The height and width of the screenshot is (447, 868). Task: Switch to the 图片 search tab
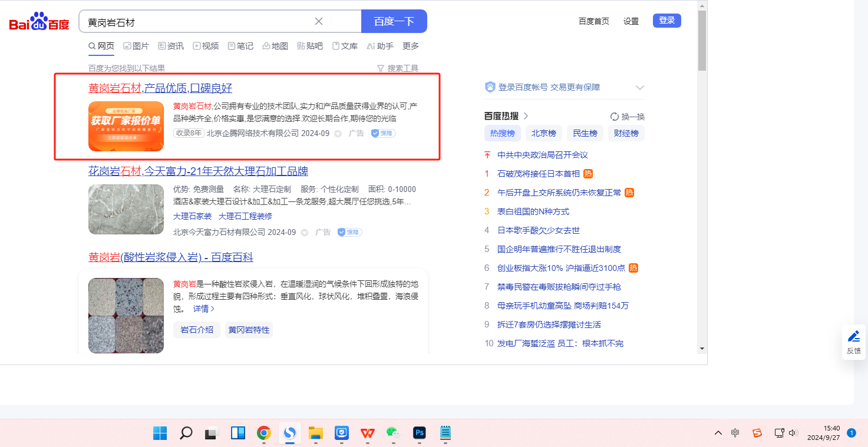click(136, 46)
